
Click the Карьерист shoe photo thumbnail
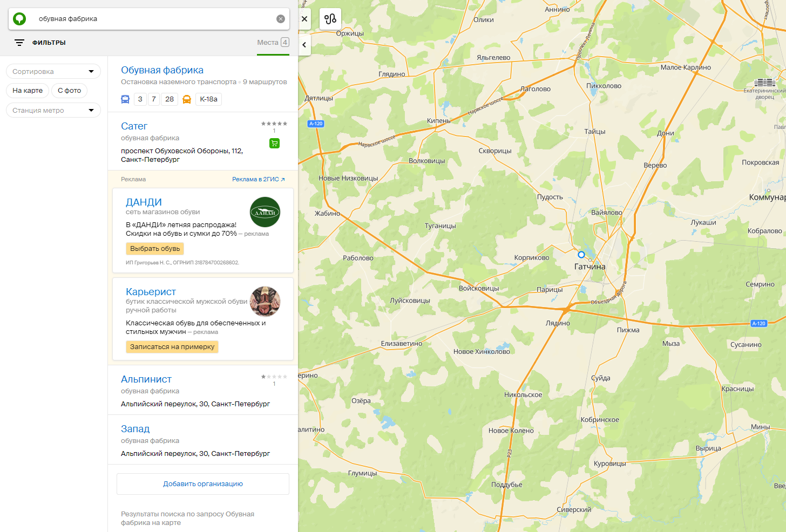point(265,302)
